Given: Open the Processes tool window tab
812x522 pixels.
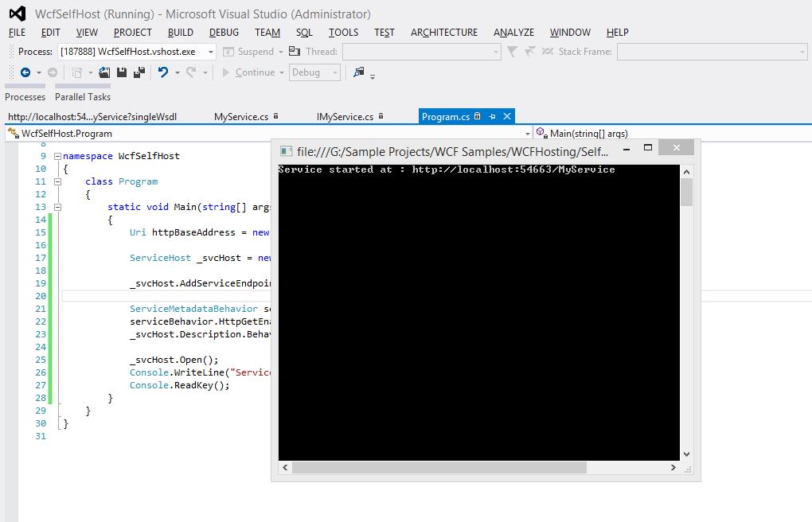Looking at the screenshot, I should (x=25, y=97).
